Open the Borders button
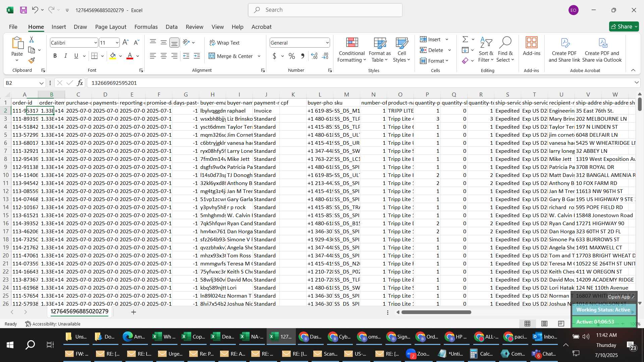 95,56
